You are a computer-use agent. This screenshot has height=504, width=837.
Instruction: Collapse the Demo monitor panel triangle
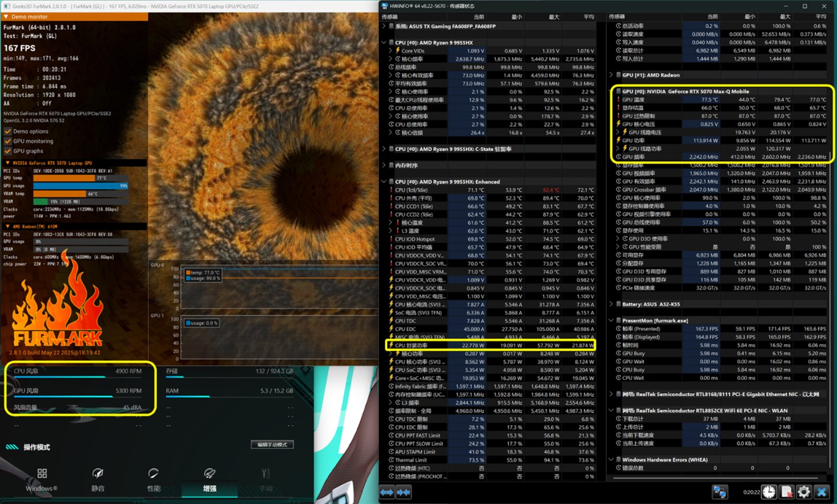pyautogui.click(x=6, y=17)
